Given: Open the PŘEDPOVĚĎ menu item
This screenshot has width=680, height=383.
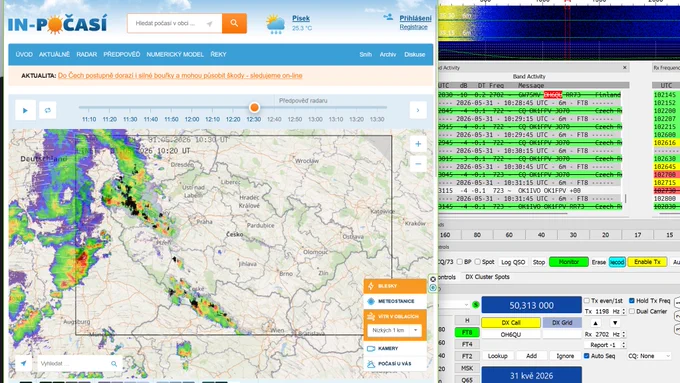Looking at the screenshot, I should tap(122, 55).
